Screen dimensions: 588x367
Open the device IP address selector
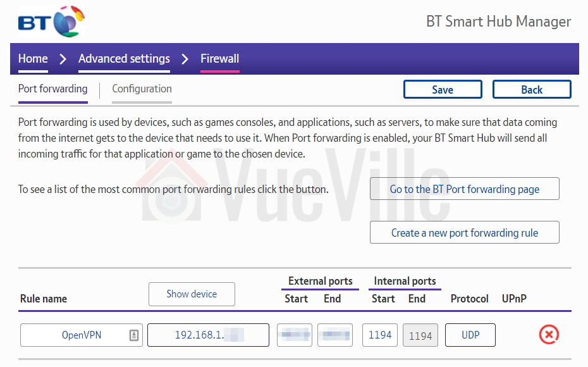pos(208,335)
